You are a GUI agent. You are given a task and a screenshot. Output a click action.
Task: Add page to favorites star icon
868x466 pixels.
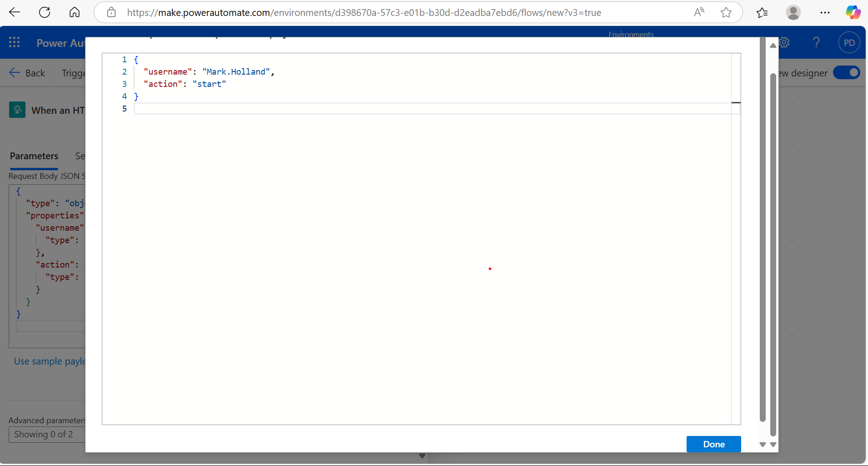click(x=726, y=12)
